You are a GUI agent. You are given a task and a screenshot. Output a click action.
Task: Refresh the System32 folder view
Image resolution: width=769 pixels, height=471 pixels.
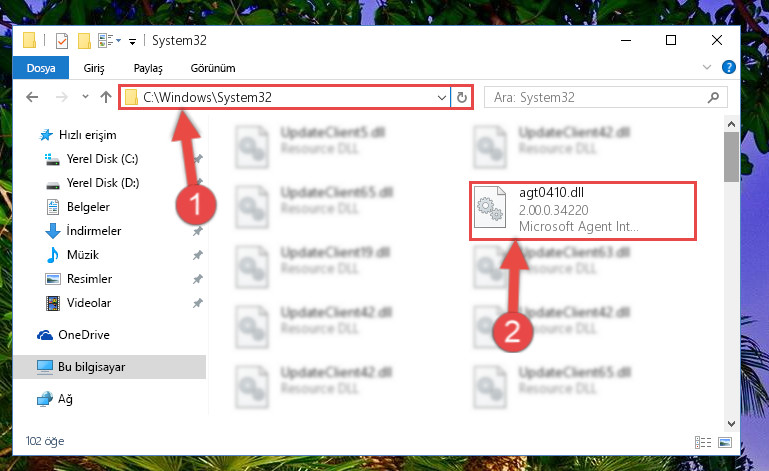point(461,98)
